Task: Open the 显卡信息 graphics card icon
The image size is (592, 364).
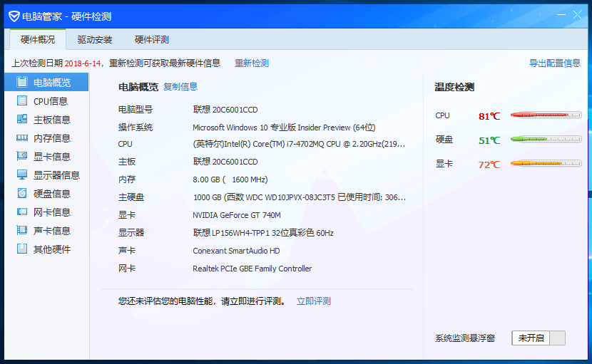Action: click(22, 156)
